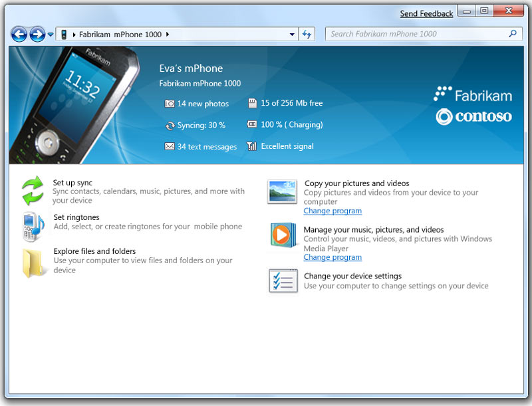
Task: Click the camera icon for new photos
Action: 170,104
